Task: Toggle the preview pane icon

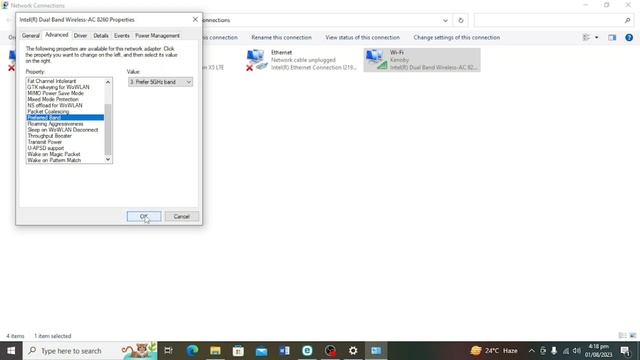Action: [612, 37]
